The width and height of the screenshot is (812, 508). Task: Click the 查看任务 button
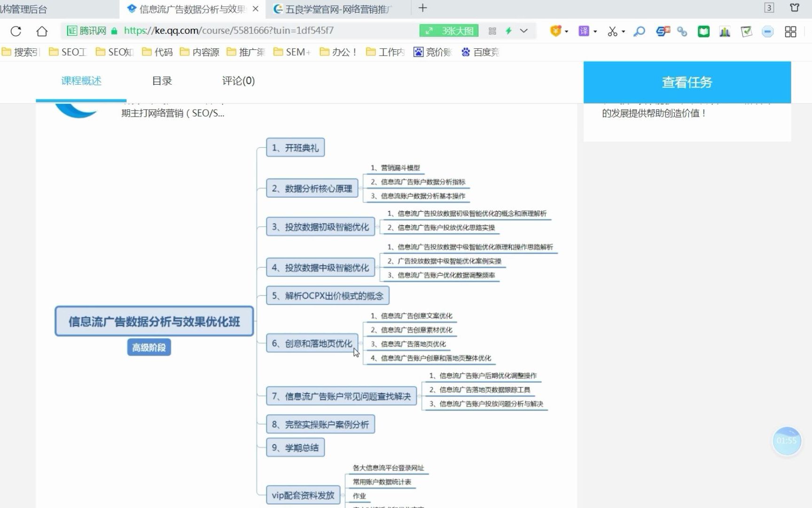pyautogui.click(x=687, y=82)
